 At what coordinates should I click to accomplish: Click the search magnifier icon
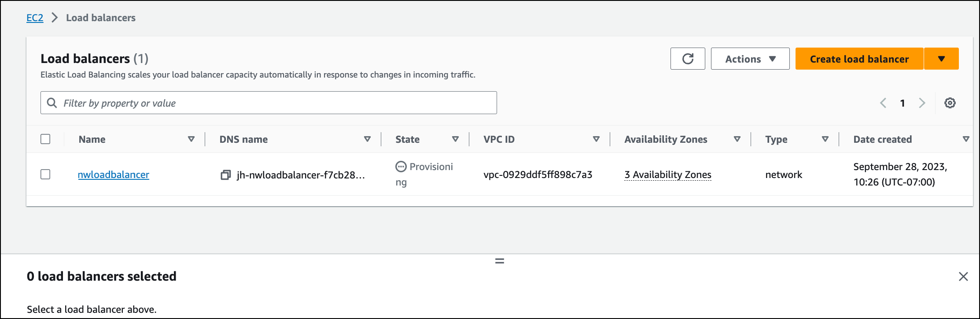tap(52, 103)
